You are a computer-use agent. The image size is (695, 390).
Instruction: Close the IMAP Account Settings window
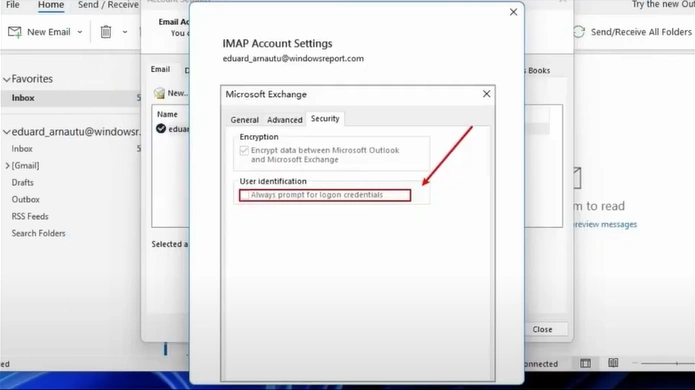[513, 12]
